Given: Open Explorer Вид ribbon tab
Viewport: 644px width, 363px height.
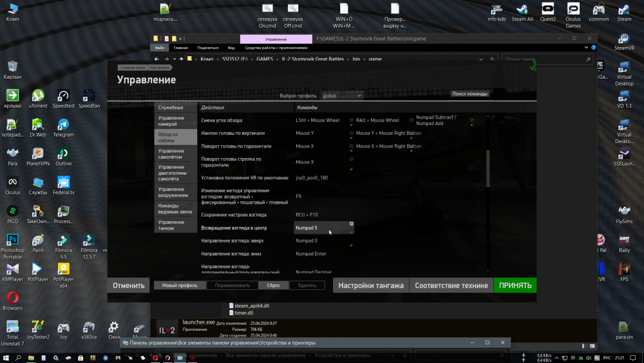Looking at the screenshot, I should tap(231, 48).
